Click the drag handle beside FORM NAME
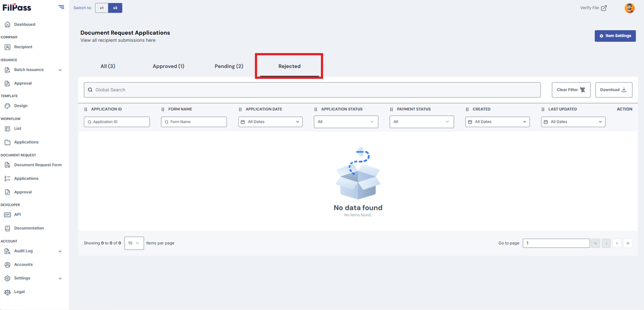This screenshot has width=644, height=310. [x=163, y=109]
